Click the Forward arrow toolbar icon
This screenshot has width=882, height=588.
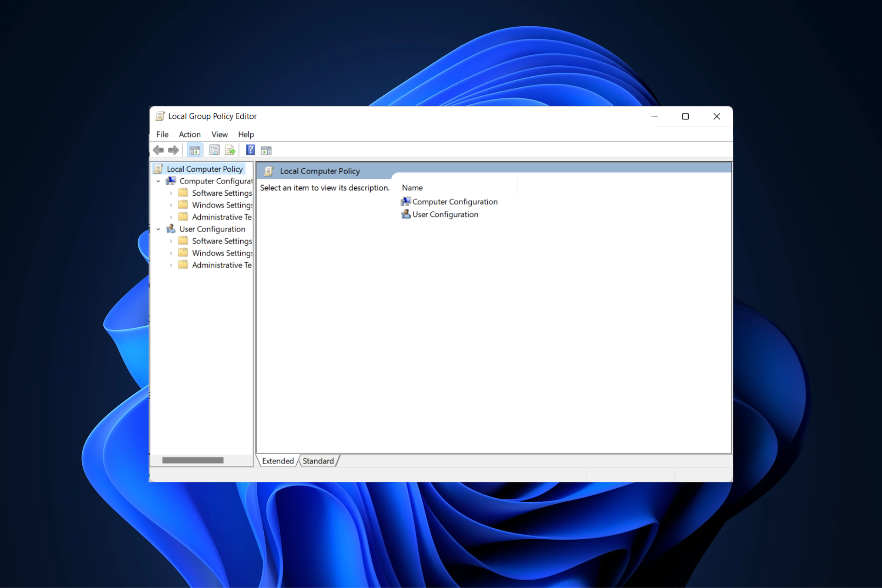(174, 150)
